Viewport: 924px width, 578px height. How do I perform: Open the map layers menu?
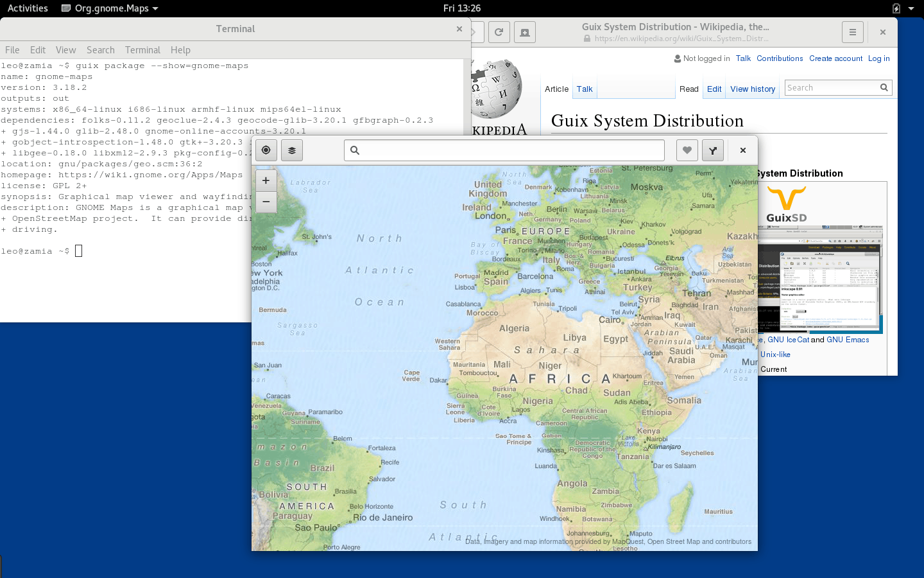[291, 150]
